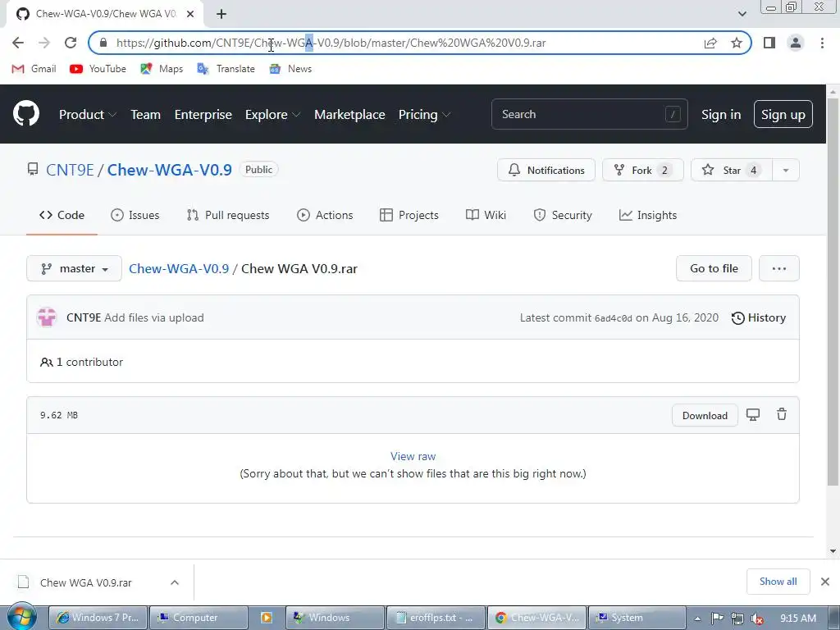Open GitHub Marketplace
The height and width of the screenshot is (630, 840).
349,114
